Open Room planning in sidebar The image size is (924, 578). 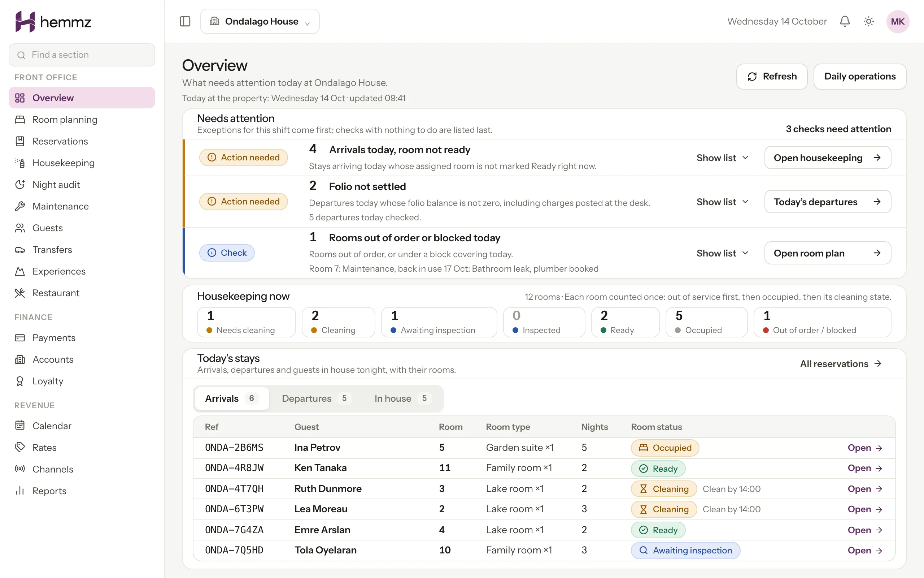(x=82, y=120)
